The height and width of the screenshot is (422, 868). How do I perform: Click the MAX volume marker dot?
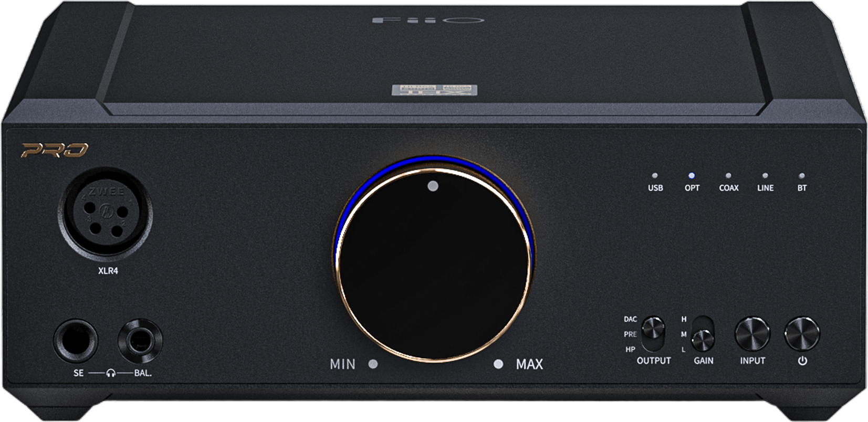(x=498, y=364)
